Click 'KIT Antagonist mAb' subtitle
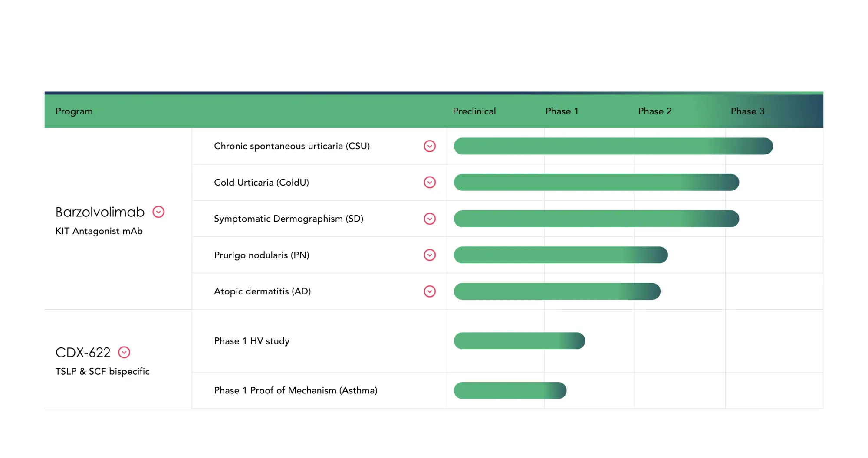This screenshot has width=868, height=458. (x=99, y=231)
